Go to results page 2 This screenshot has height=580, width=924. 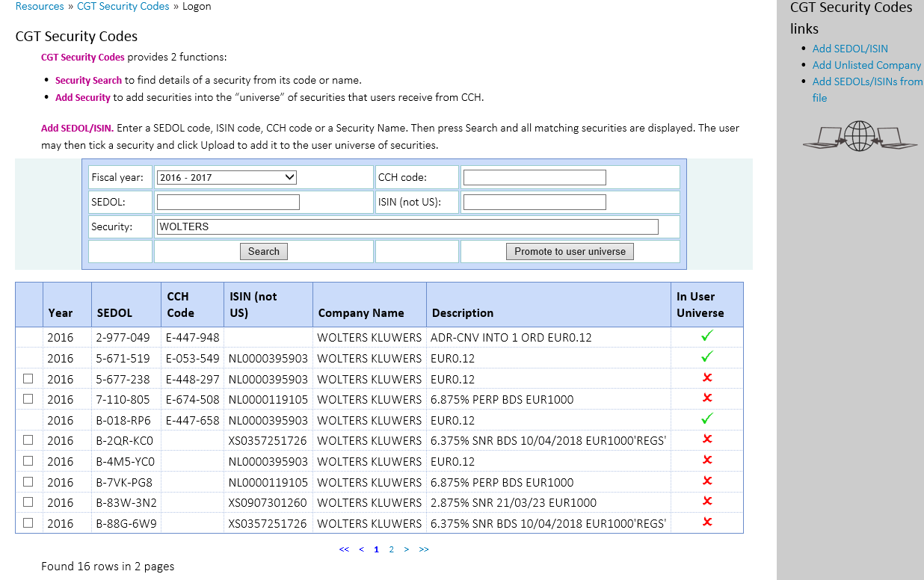pos(391,549)
